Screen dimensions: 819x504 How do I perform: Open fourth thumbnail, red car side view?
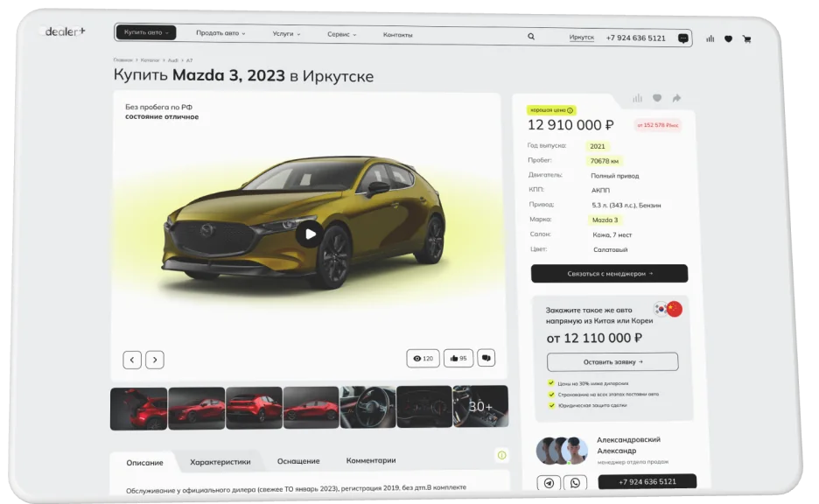(x=311, y=408)
